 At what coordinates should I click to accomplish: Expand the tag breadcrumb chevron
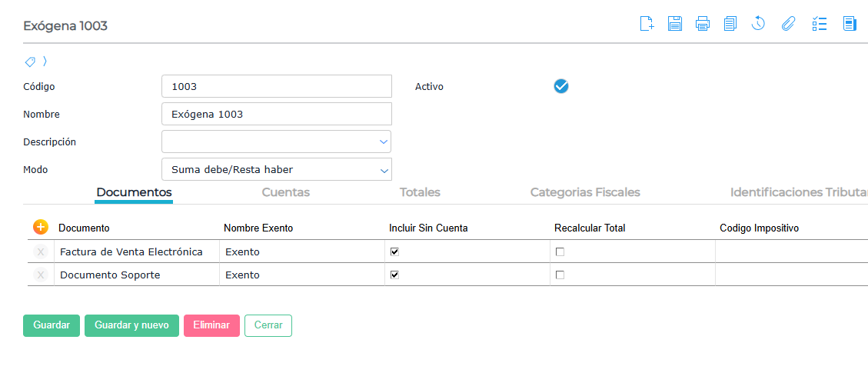(45, 61)
